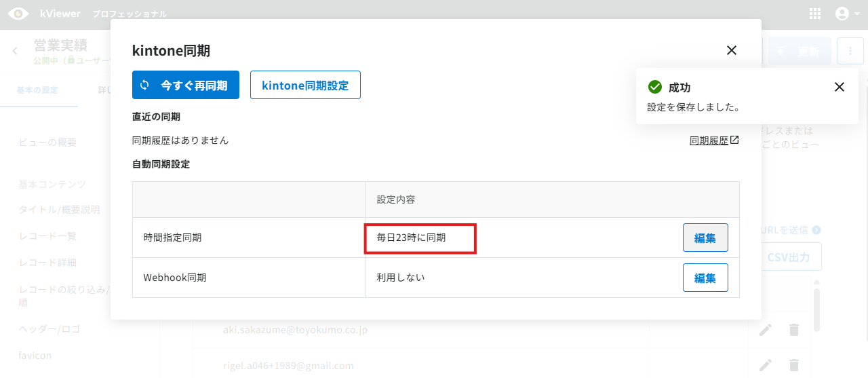The width and height of the screenshot is (868, 378).
Task: Open the apps grid menu
Action: point(816,14)
